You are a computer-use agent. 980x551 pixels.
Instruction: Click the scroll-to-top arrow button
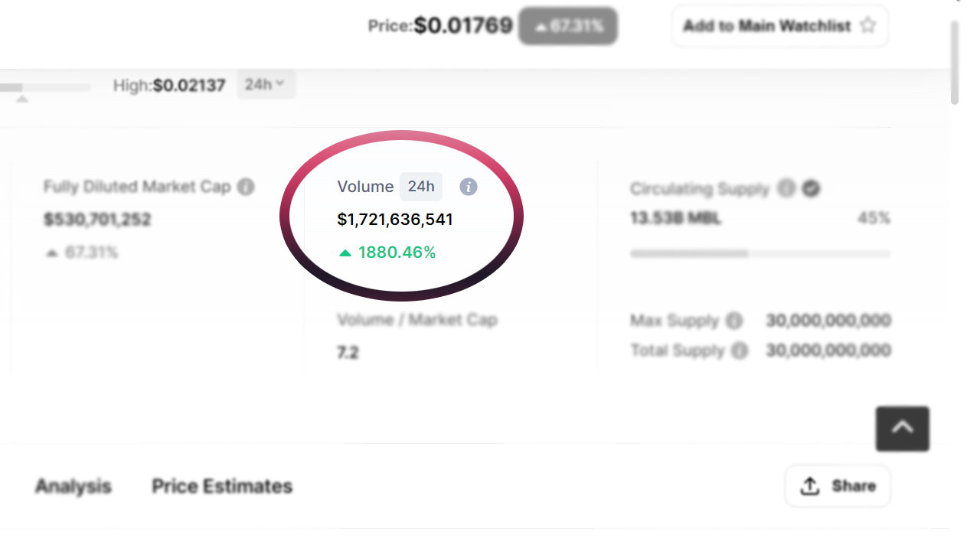pos(903,429)
